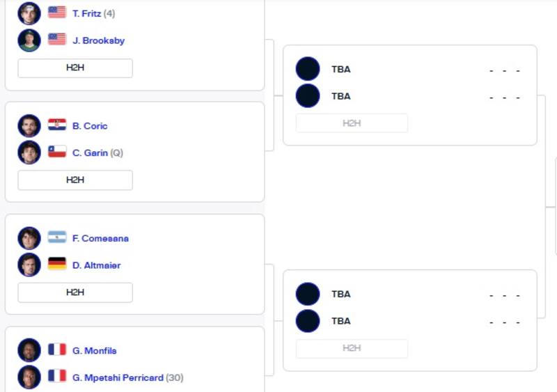Click the German flag next to D. Altmaier
The height and width of the screenshot is (392, 557).
57,265
